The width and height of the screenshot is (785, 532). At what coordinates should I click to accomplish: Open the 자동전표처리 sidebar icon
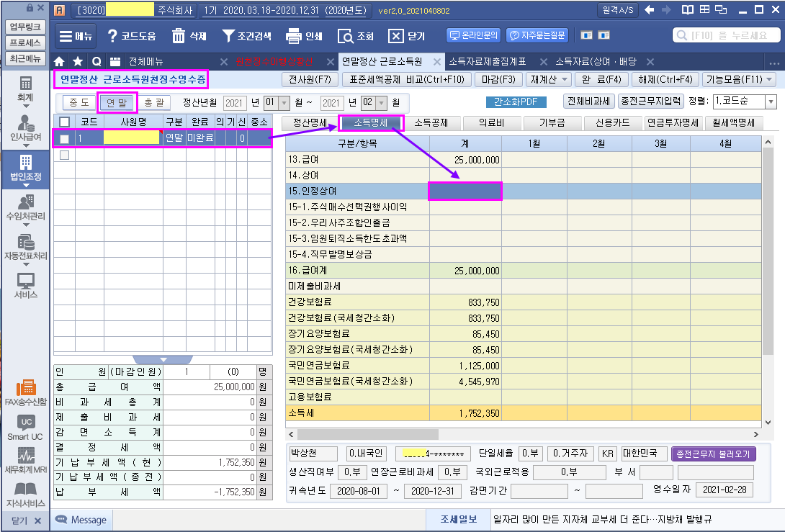point(25,246)
